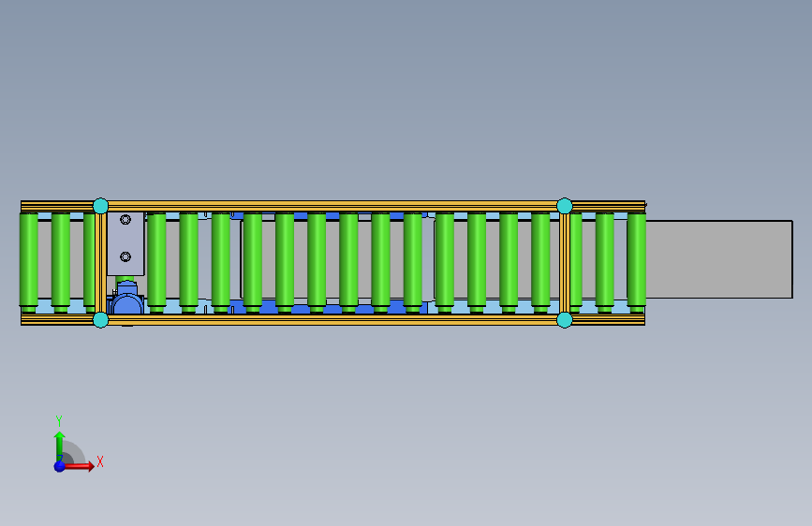Click the bottom-right cyan frame corner joint
The height and width of the screenshot is (526, 812).
565,320
